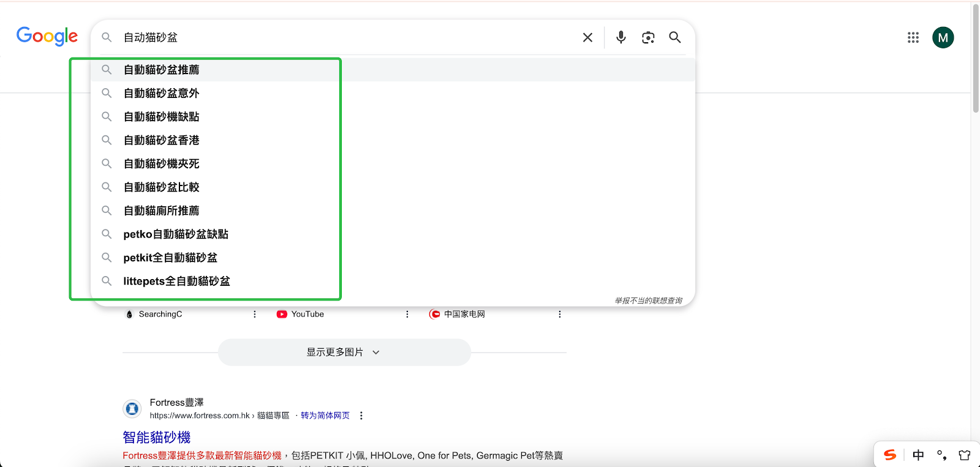Toggle Sogou Chinese/English mode 中

tap(918, 455)
